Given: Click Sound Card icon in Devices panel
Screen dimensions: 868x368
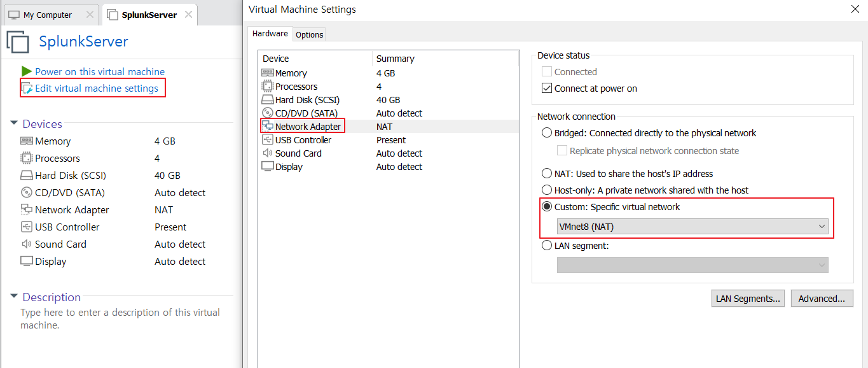Looking at the screenshot, I should (27, 244).
